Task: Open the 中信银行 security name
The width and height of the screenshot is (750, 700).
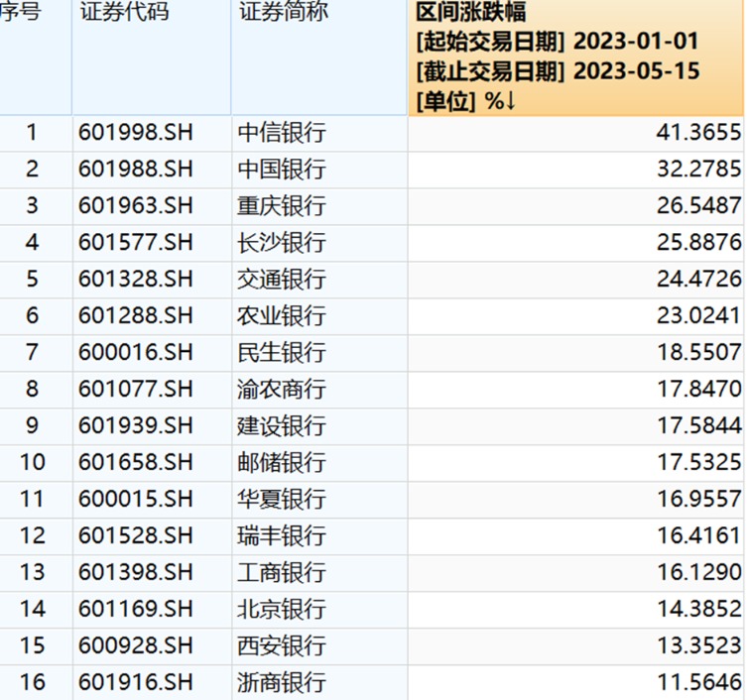Action: click(282, 133)
